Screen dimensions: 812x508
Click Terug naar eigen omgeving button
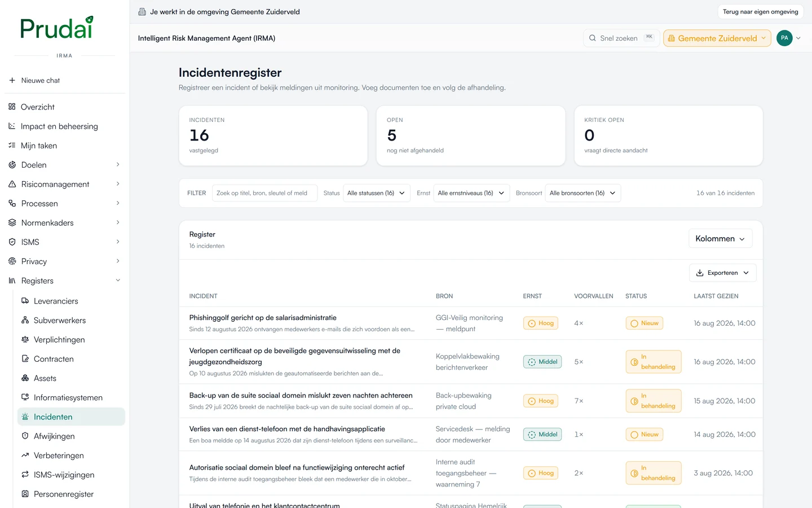click(x=760, y=12)
